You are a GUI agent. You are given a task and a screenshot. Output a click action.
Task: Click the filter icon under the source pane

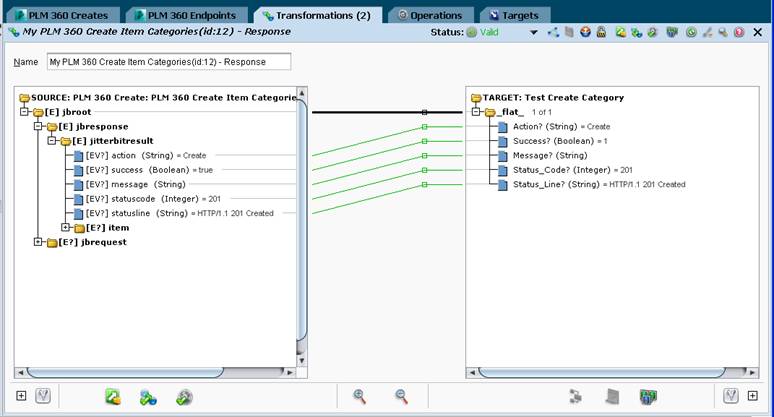click(x=43, y=395)
